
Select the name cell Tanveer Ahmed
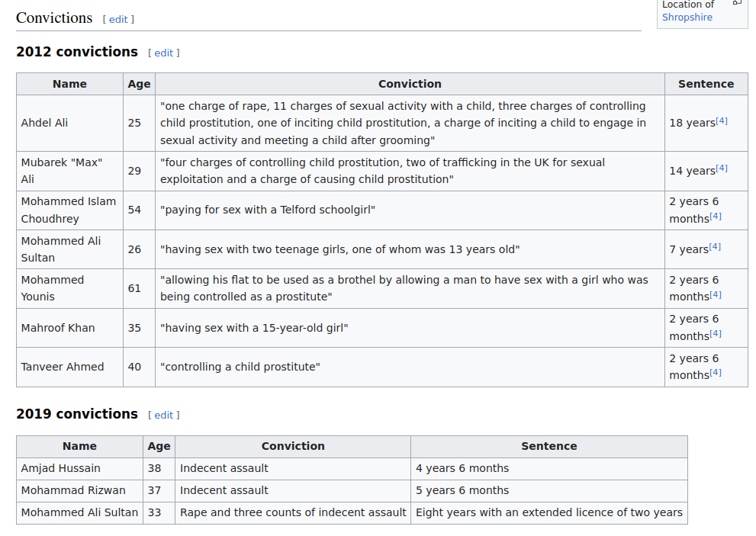70,367
